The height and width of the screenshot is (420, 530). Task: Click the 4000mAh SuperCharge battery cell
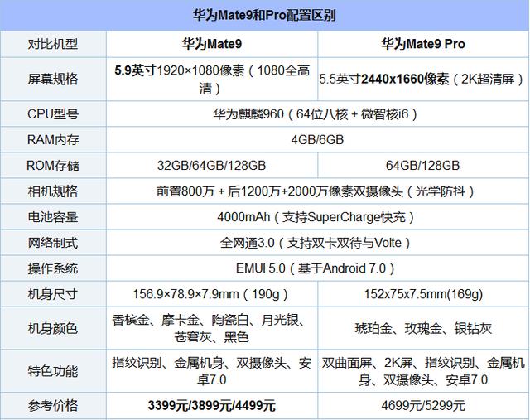pyautogui.click(x=316, y=217)
